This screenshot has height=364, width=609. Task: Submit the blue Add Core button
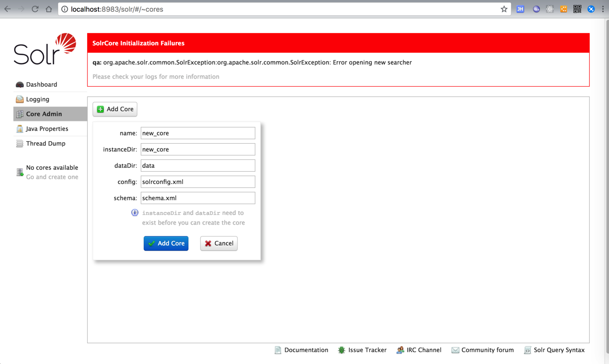pos(166,243)
